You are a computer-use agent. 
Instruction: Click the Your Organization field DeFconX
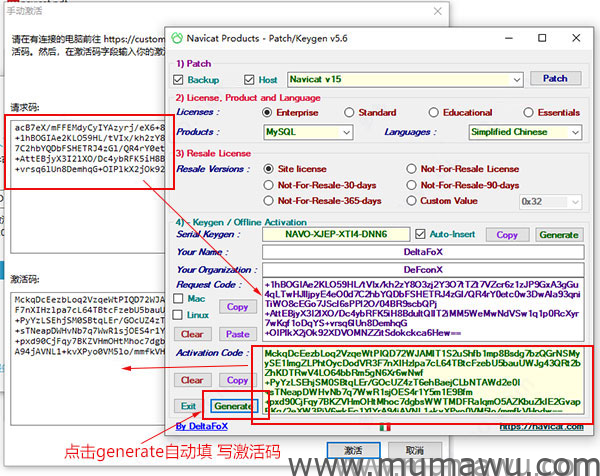click(x=423, y=270)
